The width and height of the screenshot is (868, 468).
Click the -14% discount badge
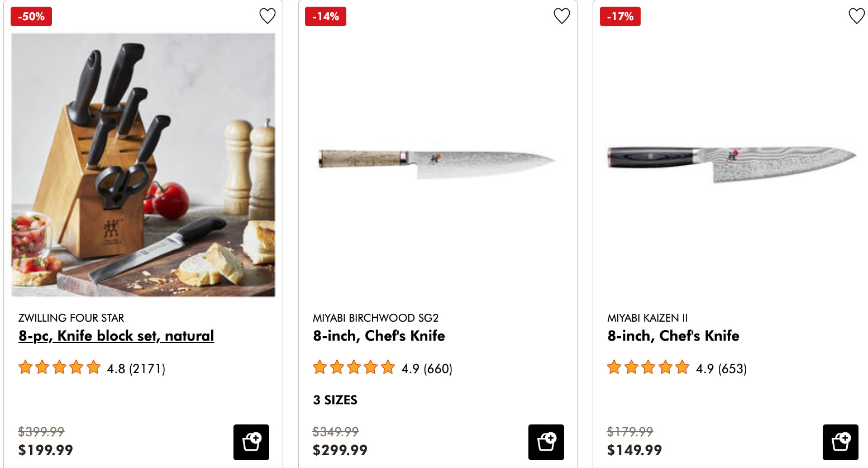326,17
